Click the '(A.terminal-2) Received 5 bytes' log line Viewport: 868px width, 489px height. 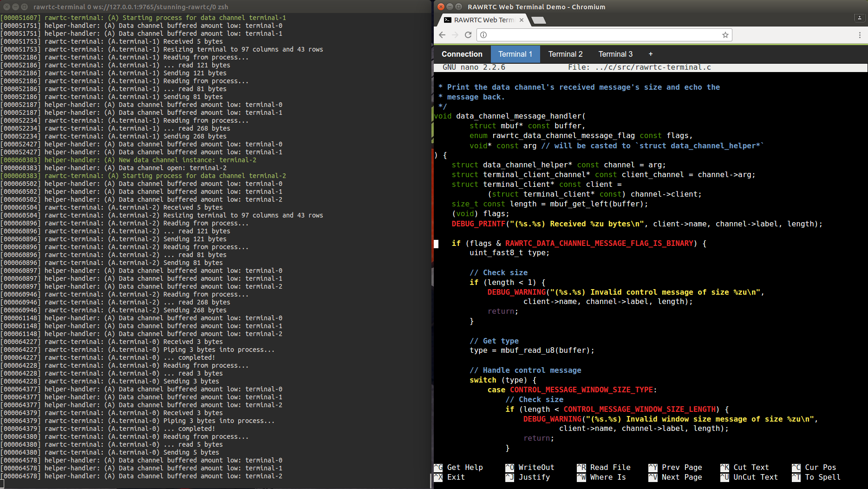coord(111,207)
